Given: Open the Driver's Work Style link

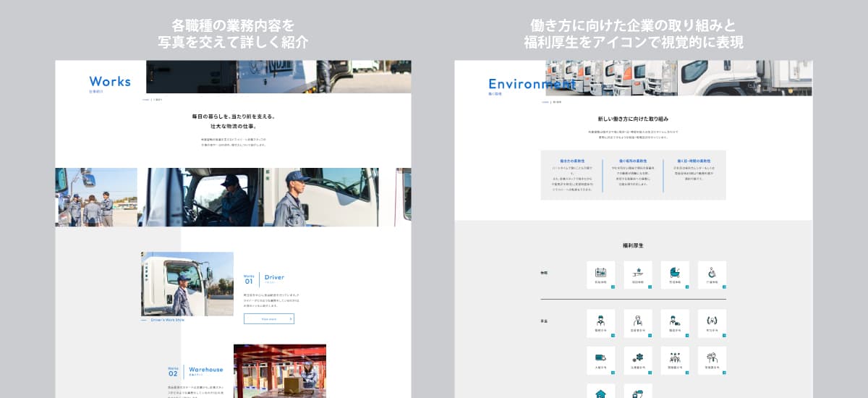Looking at the screenshot, I should pyautogui.click(x=167, y=320).
